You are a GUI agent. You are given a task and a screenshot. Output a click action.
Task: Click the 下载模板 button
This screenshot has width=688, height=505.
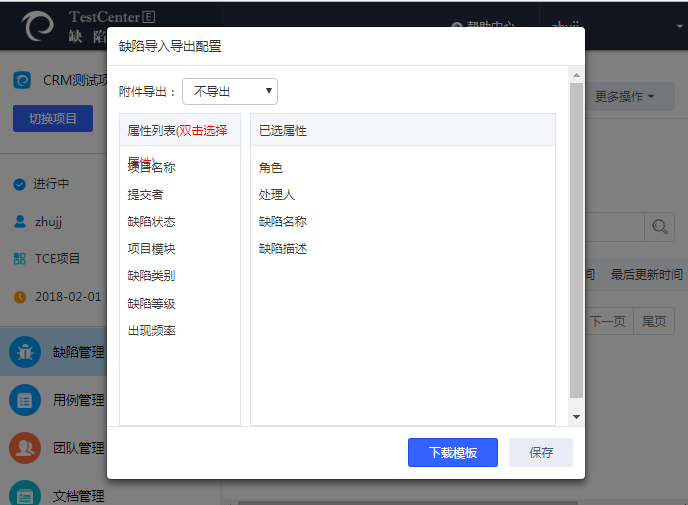tap(452, 452)
